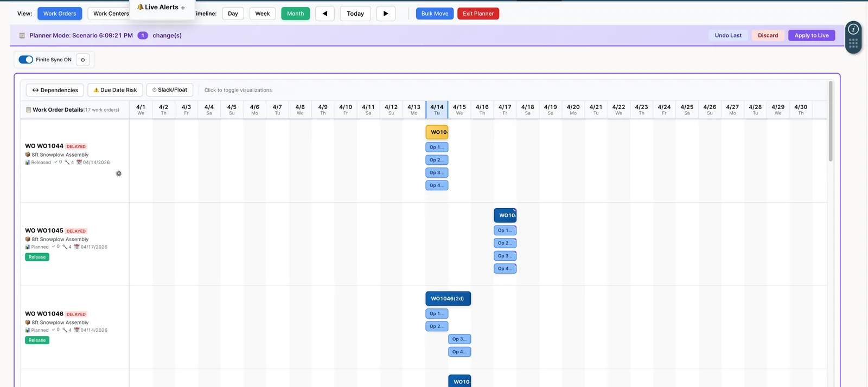
Task: Click the changes count badge
Action: [x=143, y=35]
